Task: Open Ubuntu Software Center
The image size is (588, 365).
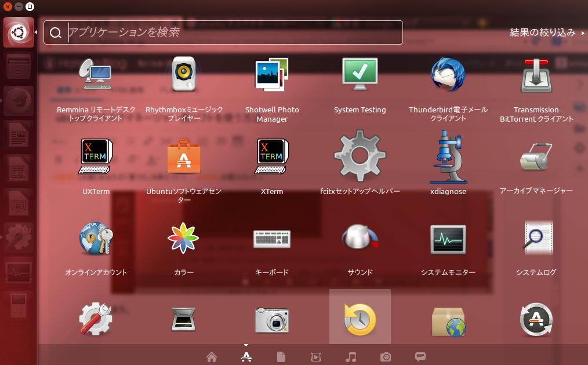Action: [x=184, y=156]
